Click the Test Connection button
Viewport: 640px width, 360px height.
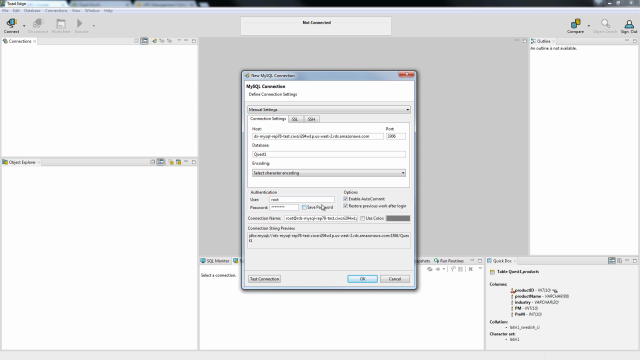pos(264,279)
